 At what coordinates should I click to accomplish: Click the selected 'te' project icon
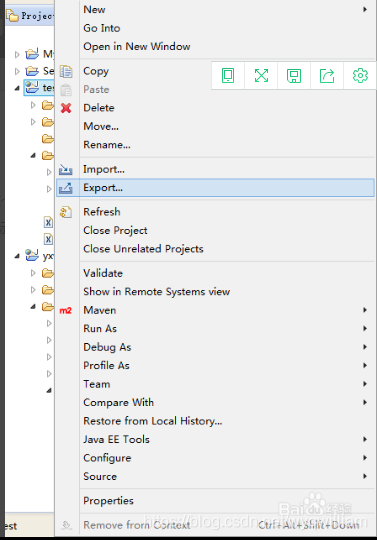32,87
